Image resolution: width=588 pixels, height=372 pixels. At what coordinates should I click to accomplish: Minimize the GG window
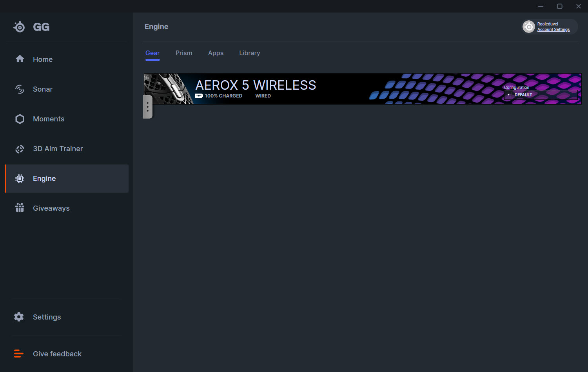click(x=541, y=6)
